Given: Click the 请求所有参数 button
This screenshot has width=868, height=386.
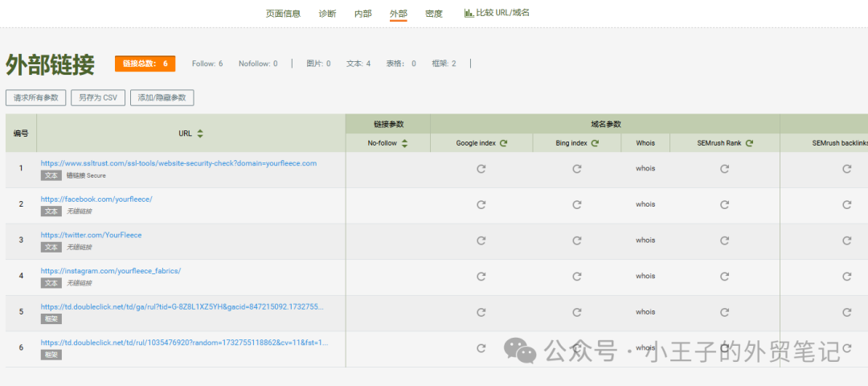Looking at the screenshot, I should [35, 97].
